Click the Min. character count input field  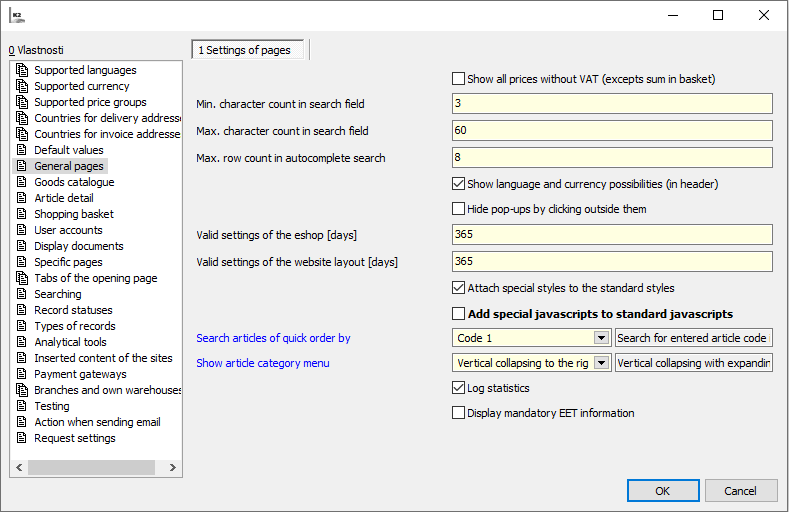[x=612, y=104]
